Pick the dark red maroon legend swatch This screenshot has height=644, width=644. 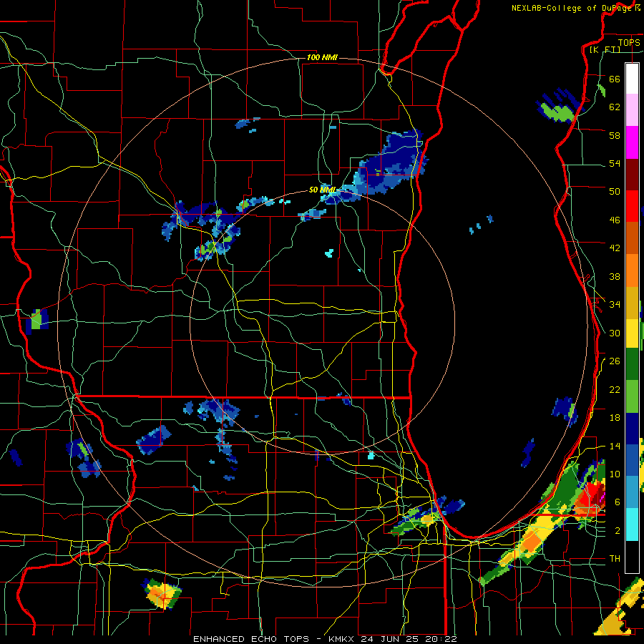pyautogui.click(x=632, y=174)
